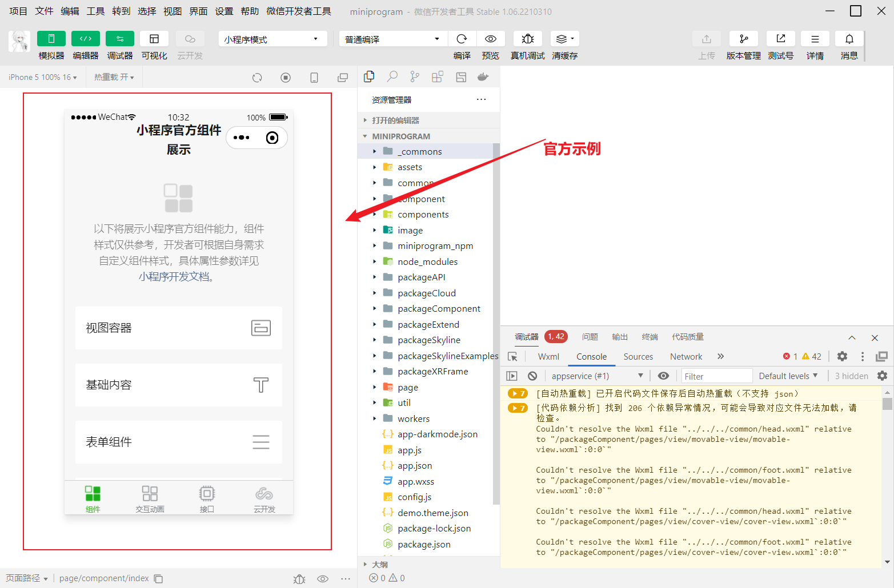Toggle the visualization (可视化) panel

154,39
